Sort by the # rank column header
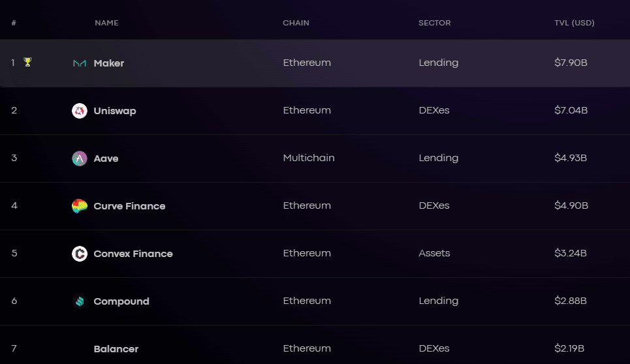Viewport: 630px width, 364px height. tap(14, 23)
